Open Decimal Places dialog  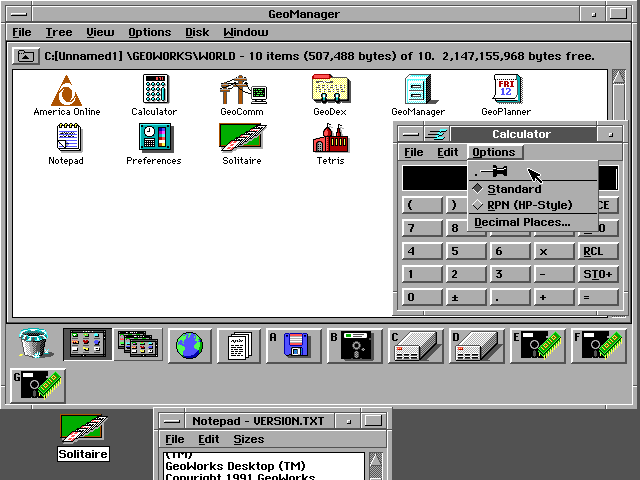coord(533,222)
